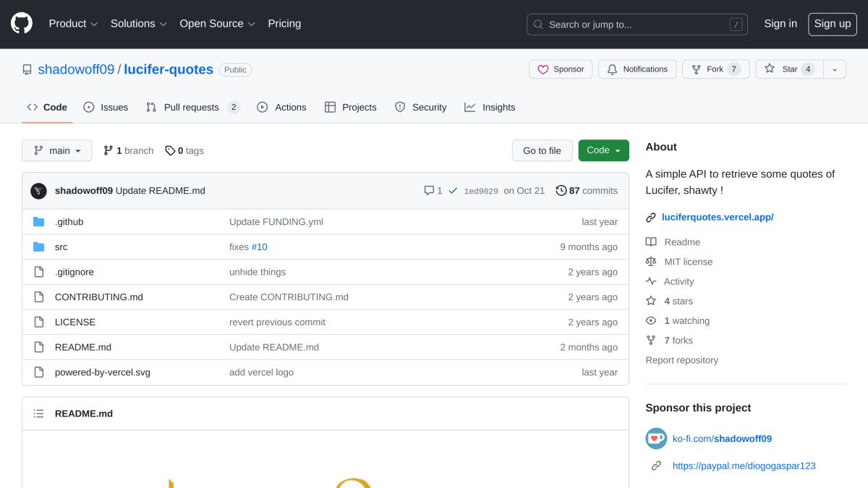868x488 pixels.
Task: Switch to the Projects tab
Action: click(x=351, y=107)
